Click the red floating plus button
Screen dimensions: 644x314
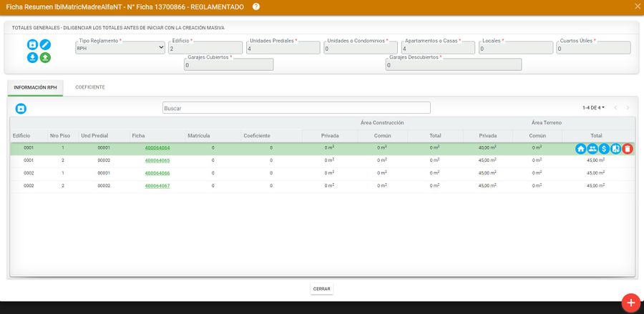pyautogui.click(x=630, y=303)
